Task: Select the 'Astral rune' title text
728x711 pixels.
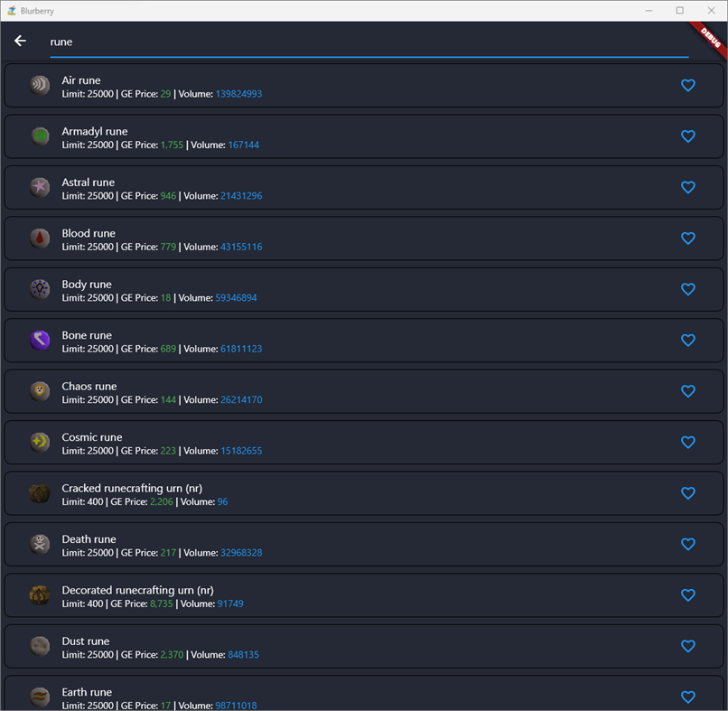Action: (89, 182)
